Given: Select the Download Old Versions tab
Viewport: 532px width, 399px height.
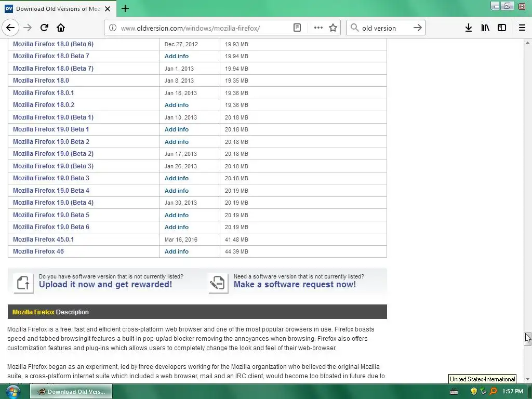Looking at the screenshot, I should point(58,9).
